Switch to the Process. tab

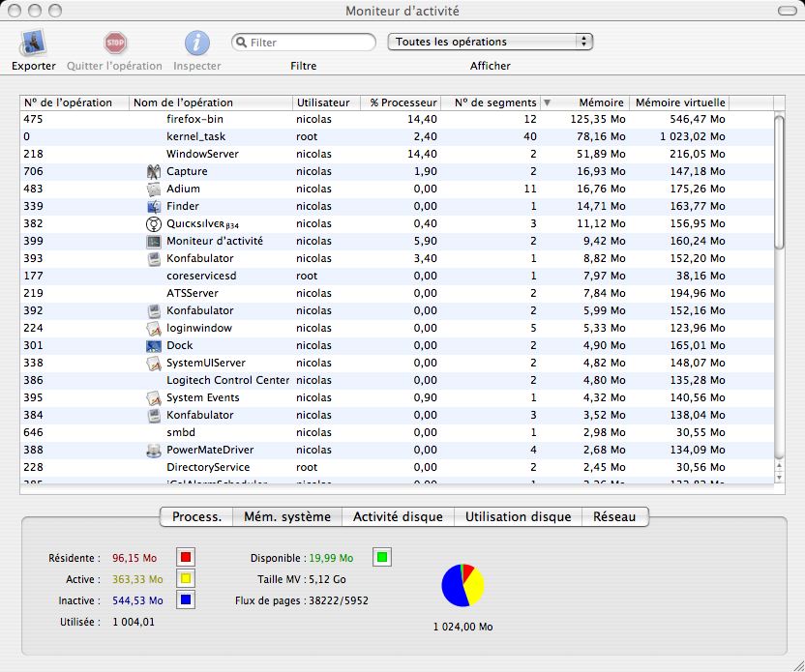(x=196, y=516)
